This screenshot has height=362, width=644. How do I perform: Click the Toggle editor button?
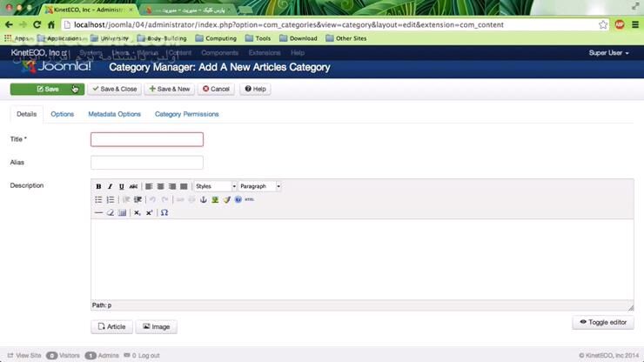(x=602, y=322)
